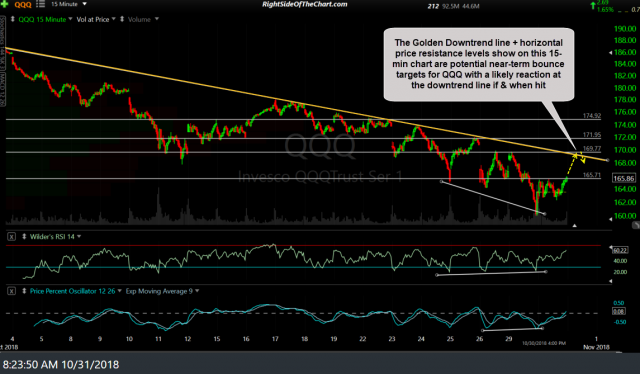Click the annotation bubble about Golden Downtrend line

[x=479, y=64]
